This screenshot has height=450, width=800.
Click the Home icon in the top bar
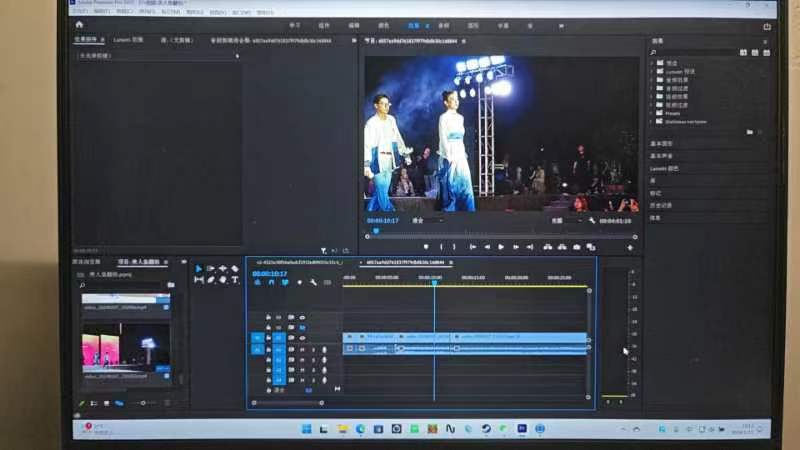tap(79, 24)
